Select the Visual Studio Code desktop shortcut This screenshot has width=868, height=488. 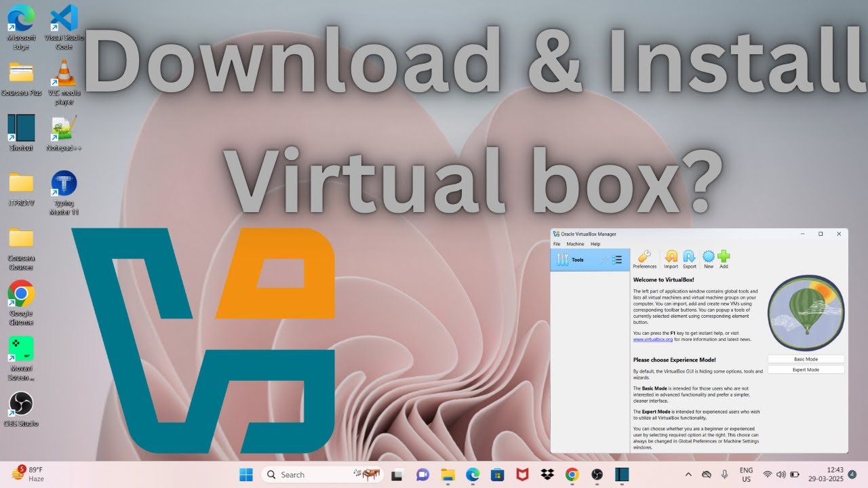(x=64, y=27)
